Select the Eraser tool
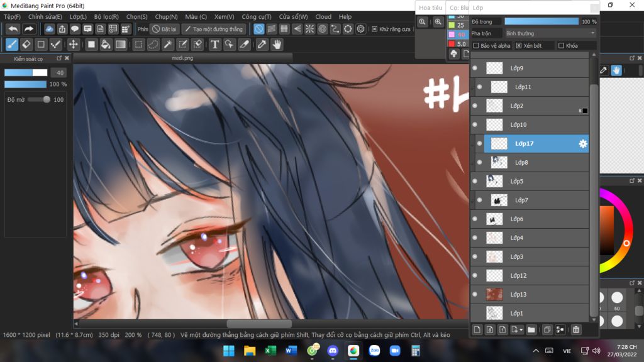This screenshot has height=362, width=644. [26, 45]
